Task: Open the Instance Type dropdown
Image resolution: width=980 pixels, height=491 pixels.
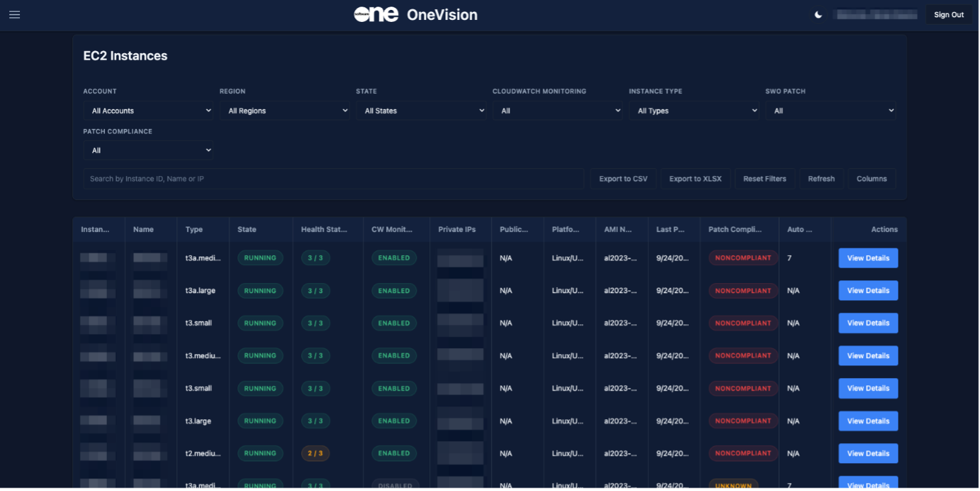Action: pyautogui.click(x=694, y=111)
